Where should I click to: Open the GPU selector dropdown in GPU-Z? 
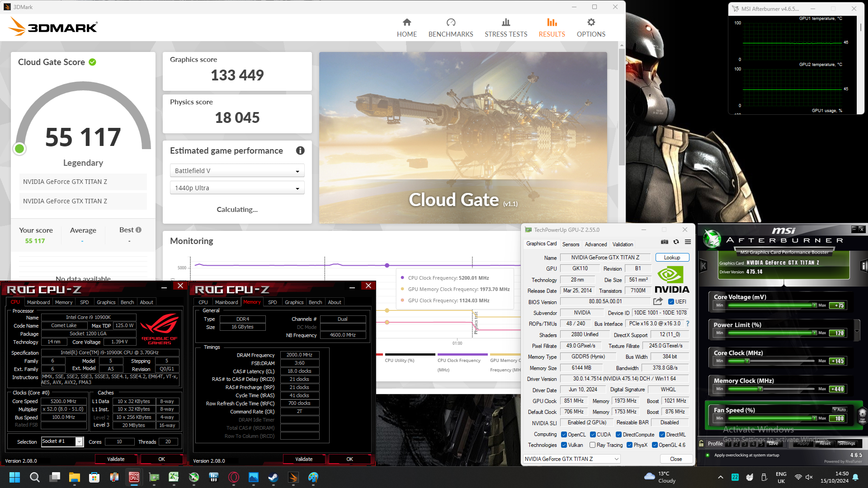[x=571, y=459]
